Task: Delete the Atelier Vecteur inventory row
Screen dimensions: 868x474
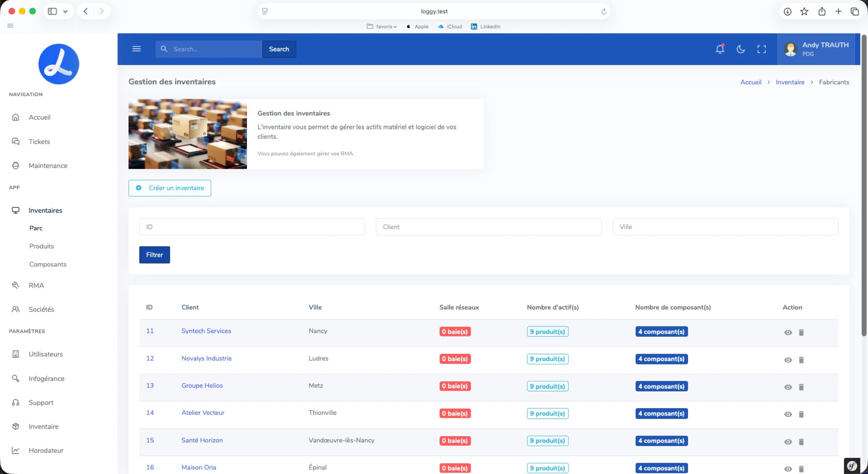Action: tap(801, 414)
